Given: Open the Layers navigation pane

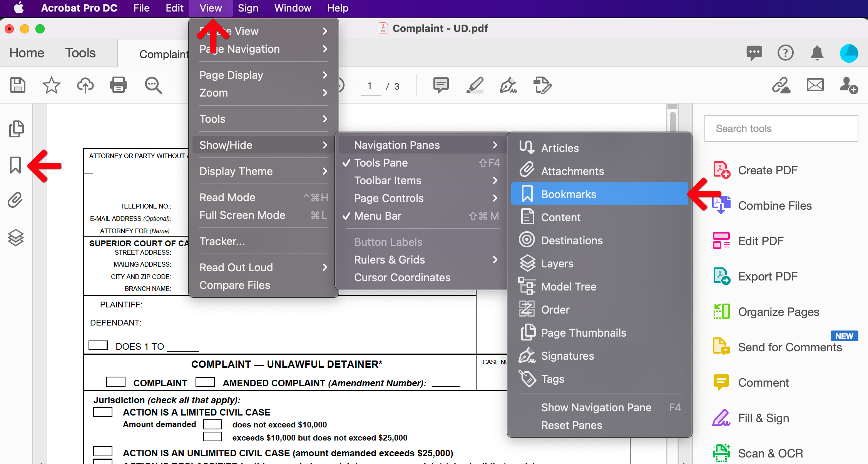Looking at the screenshot, I should pos(556,263).
